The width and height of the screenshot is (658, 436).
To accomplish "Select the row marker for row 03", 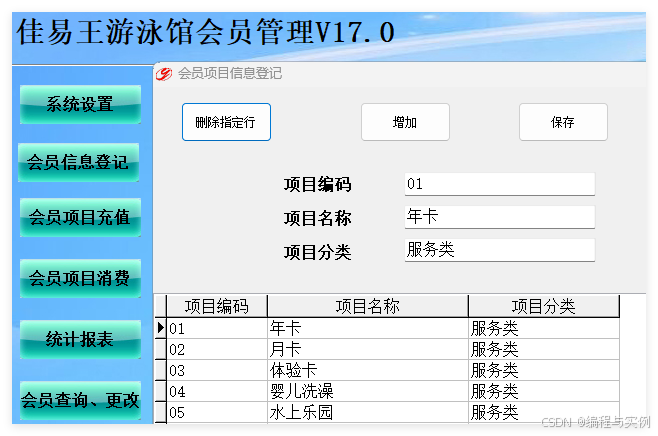I will 161,370.
